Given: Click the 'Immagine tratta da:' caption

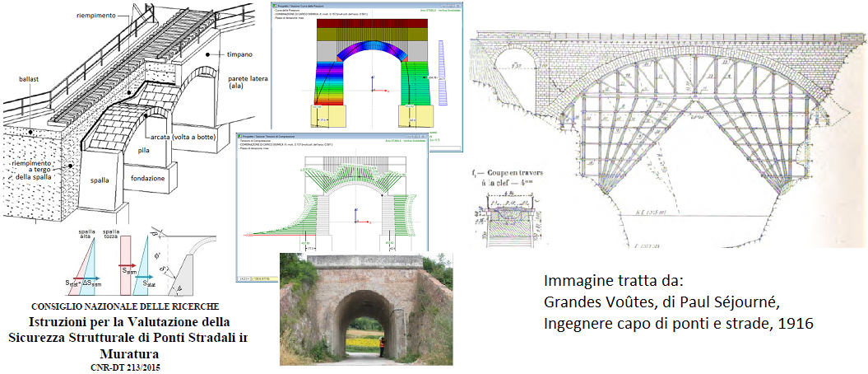Looking at the screenshot, I should pos(612,281).
